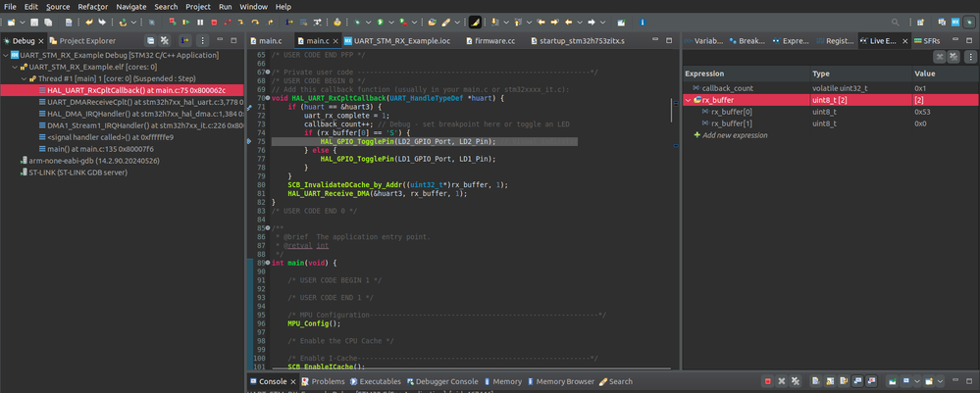Click Open Perspective icon in toolbar
This screenshot has width=980, height=393.
point(920,22)
